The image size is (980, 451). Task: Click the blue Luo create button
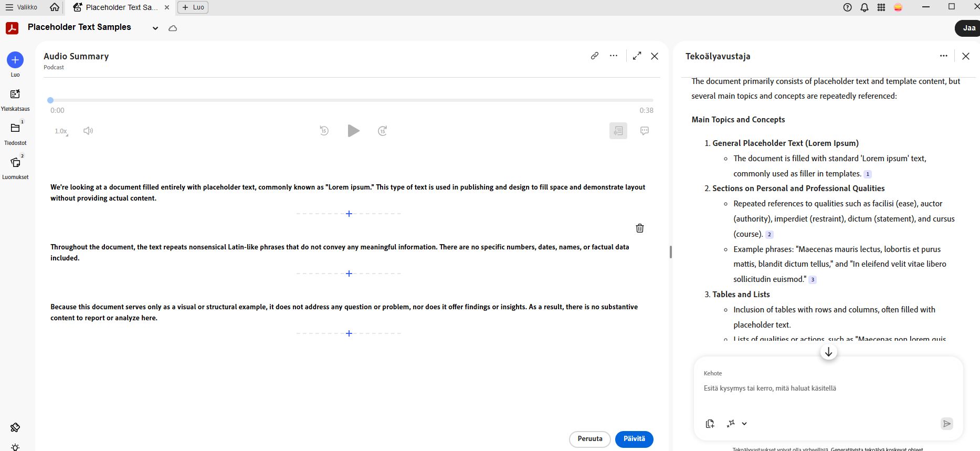coord(15,60)
